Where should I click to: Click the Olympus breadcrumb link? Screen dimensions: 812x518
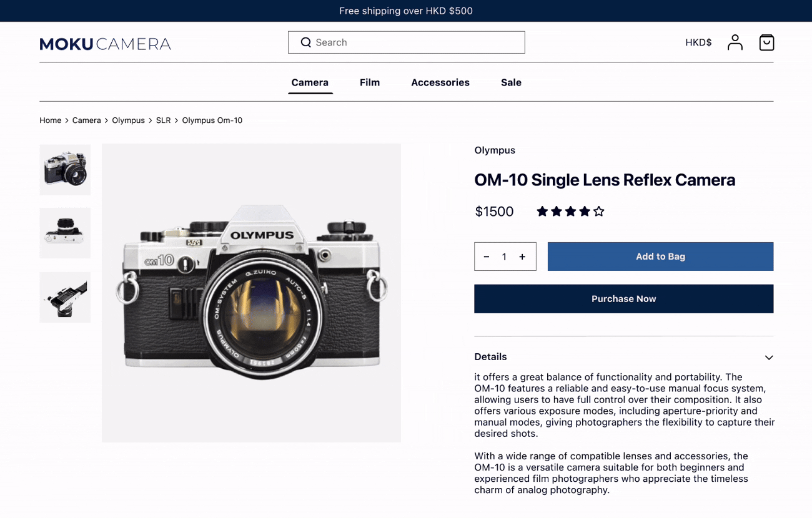point(128,120)
